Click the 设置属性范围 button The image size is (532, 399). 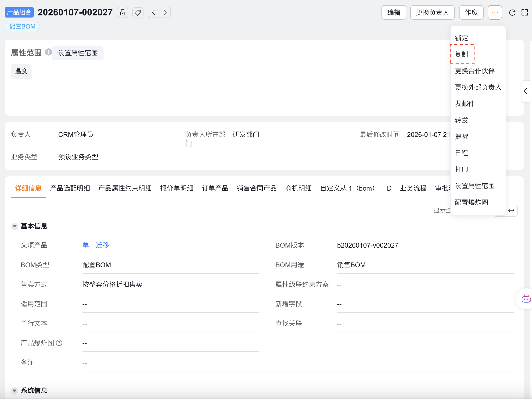(x=78, y=53)
